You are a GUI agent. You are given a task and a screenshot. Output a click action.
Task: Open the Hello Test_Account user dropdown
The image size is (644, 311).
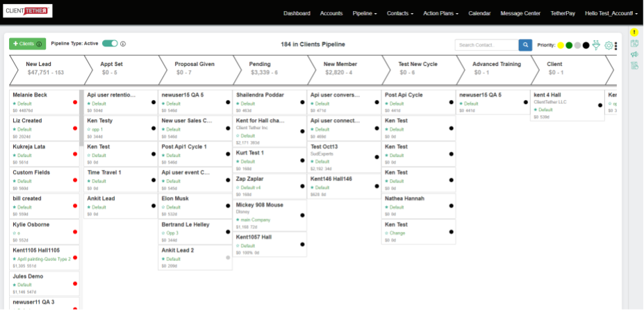pos(611,13)
